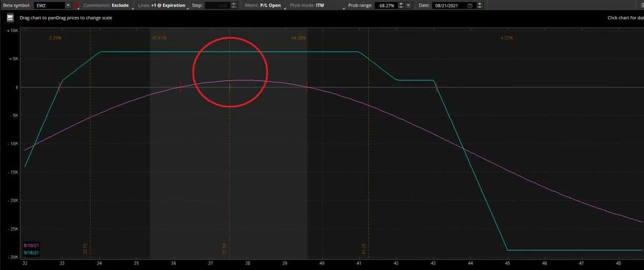Click the 44.38% probability label

tap(298, 38)
